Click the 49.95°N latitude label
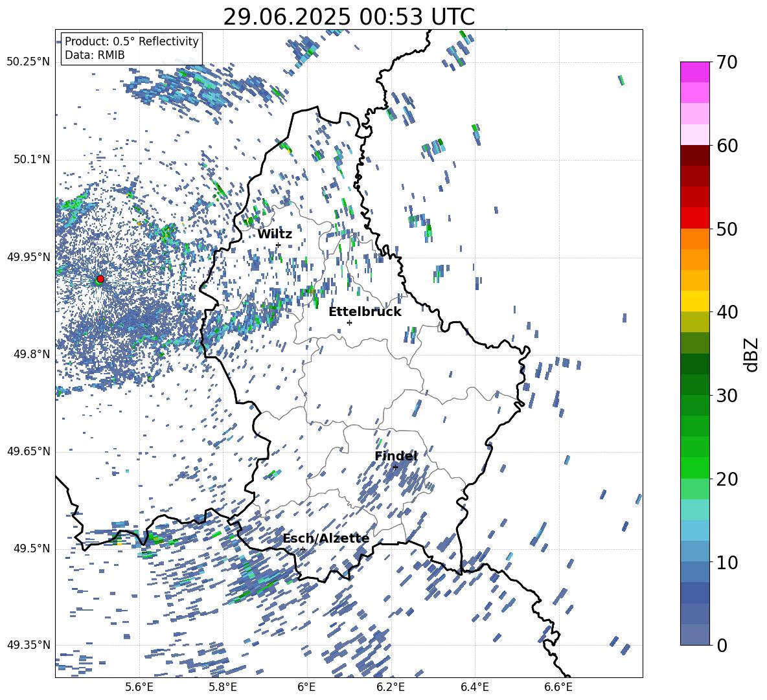767x700 pixels. coord(29,257)
